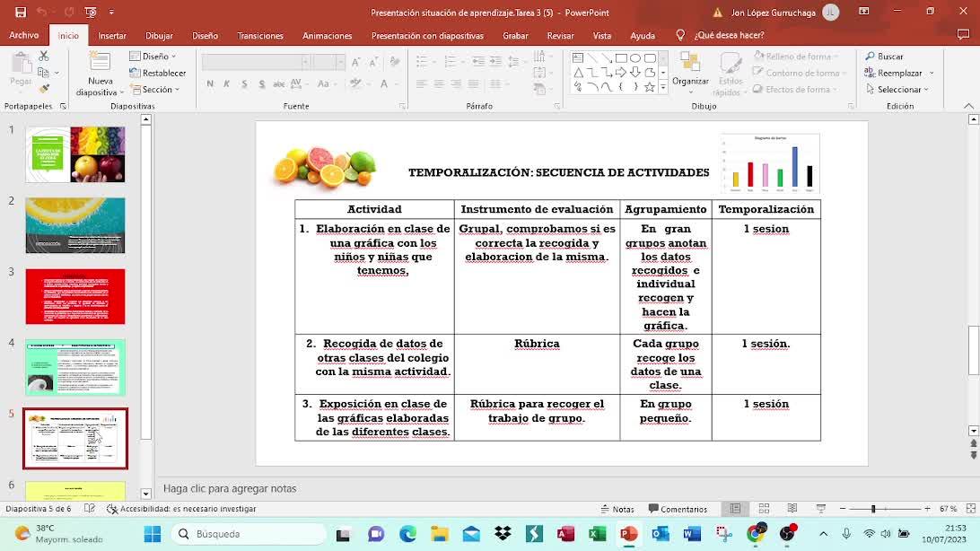Switch to the Revisar tab
This screenshot has height=551, width=980.
click(x=560, y=36)
